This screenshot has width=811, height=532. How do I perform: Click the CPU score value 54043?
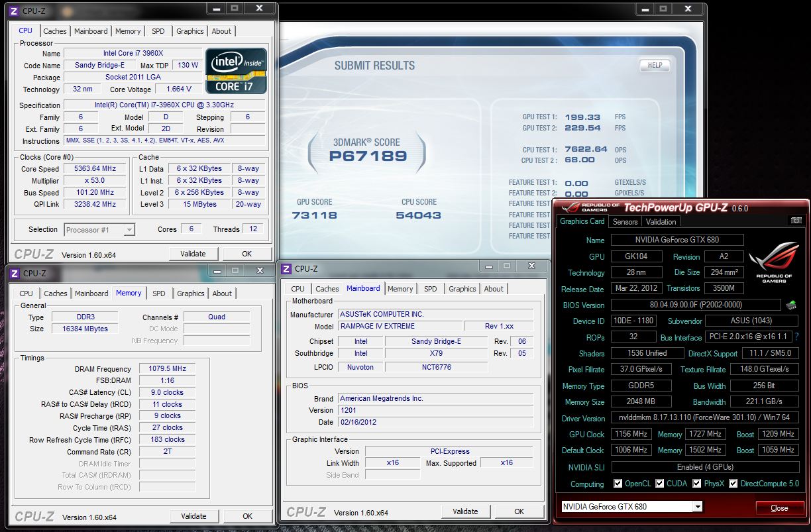pos(419,215)
